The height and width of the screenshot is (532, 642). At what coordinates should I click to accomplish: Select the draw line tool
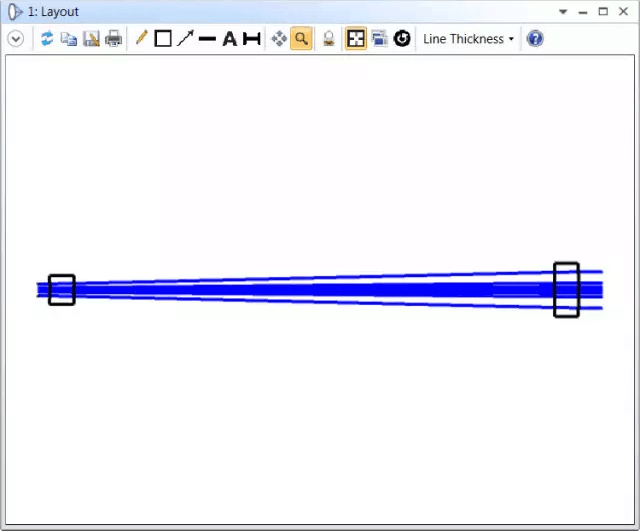coord(207,39)
